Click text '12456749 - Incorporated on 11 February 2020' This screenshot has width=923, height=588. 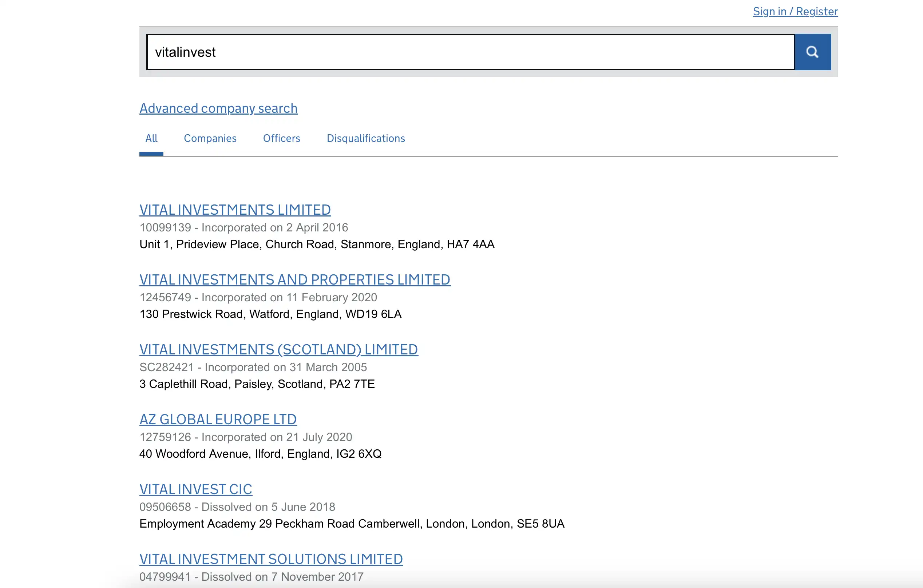click(x=258, y=297)
